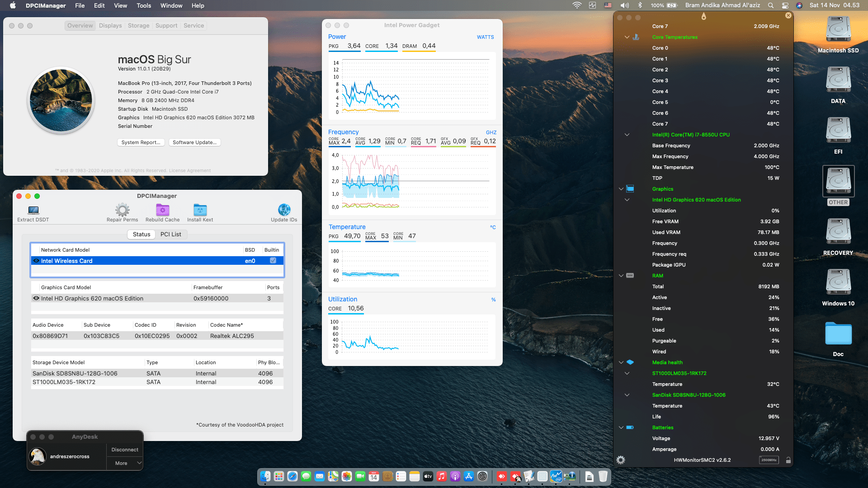Collapse the Batteries section

tap(621, 427)
